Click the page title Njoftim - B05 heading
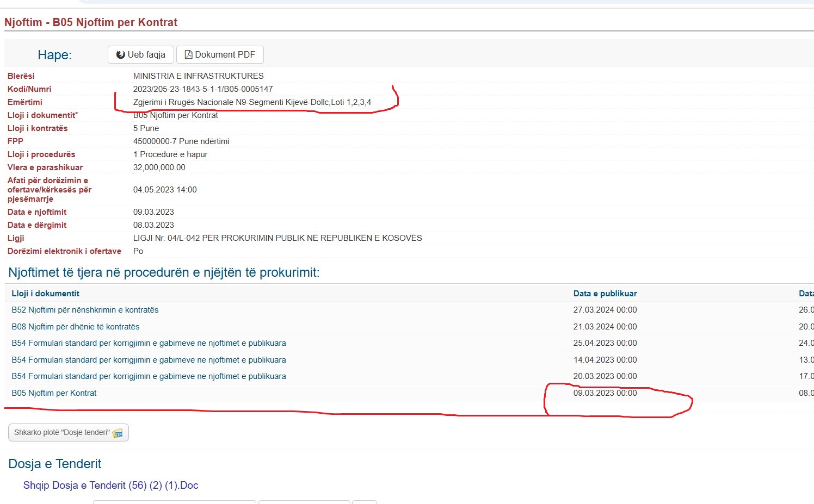 [91, 22]
